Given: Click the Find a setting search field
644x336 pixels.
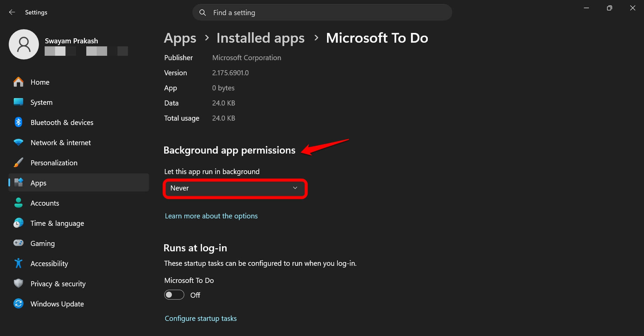Looking at the screenshot, I should [x=322, y=12].
